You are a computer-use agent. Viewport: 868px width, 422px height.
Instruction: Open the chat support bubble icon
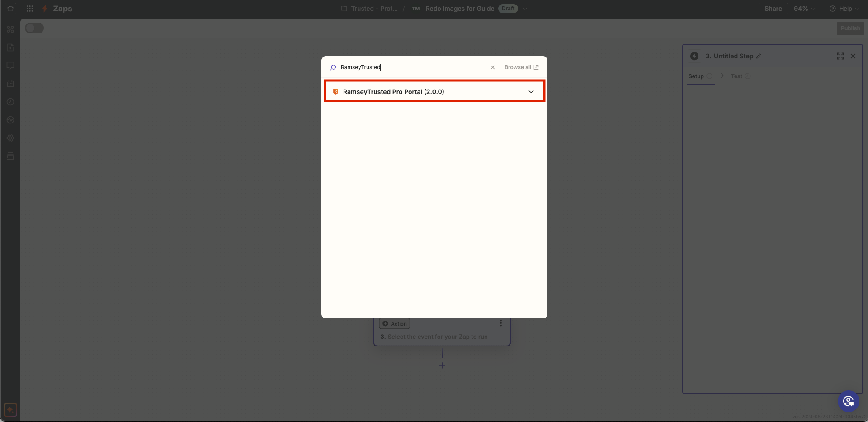(x=848, y=401)
